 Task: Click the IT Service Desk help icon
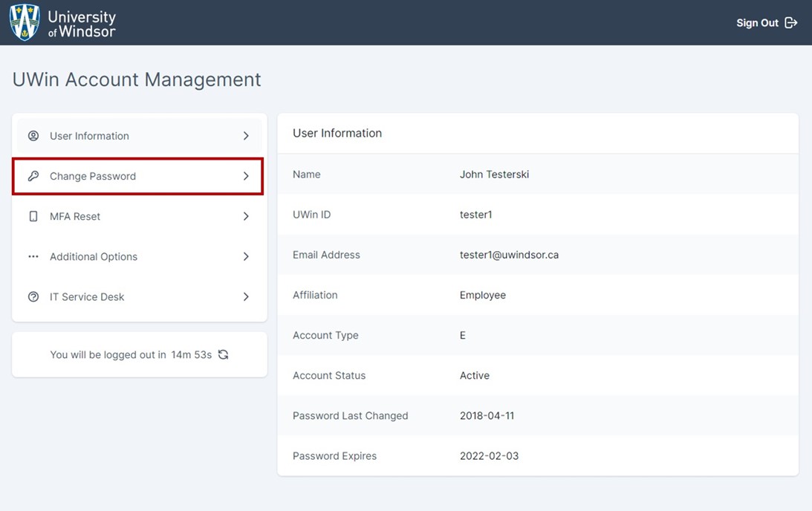tap(33, 296)
